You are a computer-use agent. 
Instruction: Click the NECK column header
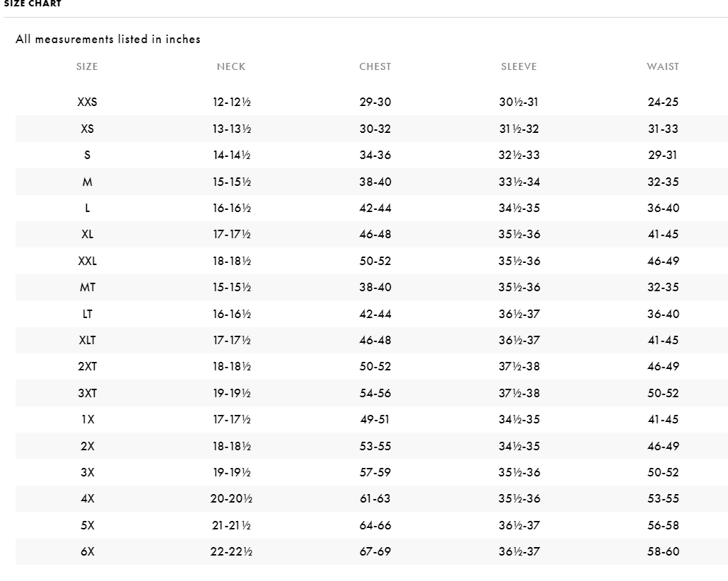pyautogui.click(x=231, y=66)
